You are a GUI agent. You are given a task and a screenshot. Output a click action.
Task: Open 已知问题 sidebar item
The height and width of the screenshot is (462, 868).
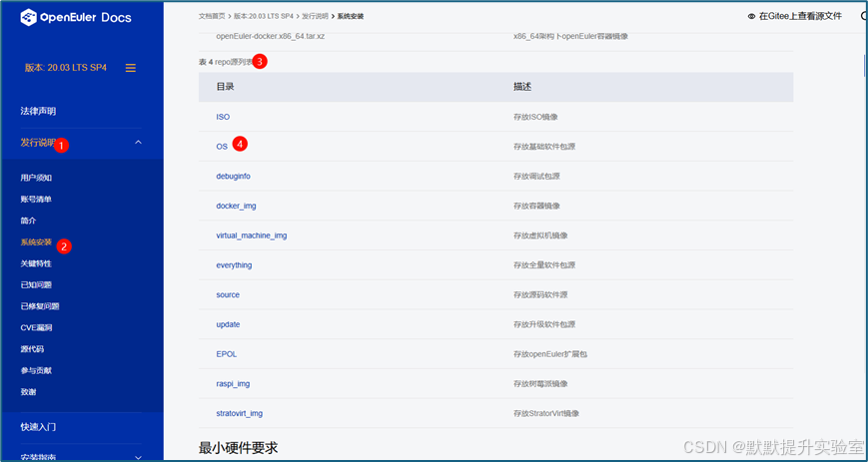pyautogui.click(x=36, y=285)
